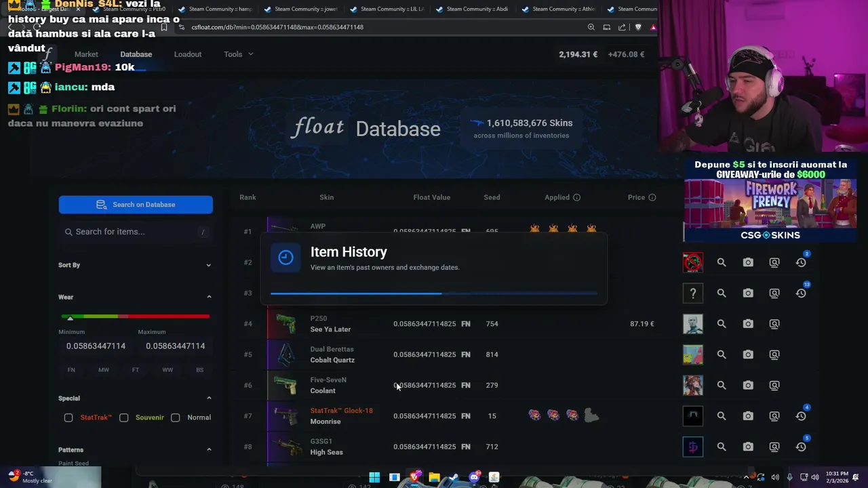Click the browser share icon in address bar
The height and width of the screenshot is (488, 868).
(622, 27)
